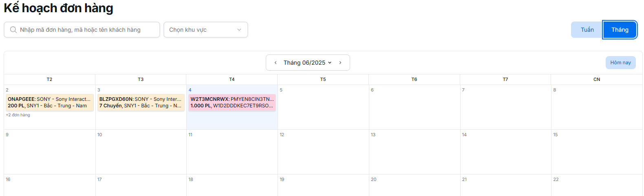
Task: Switch to Tuần view
Action: coord(587,30)
